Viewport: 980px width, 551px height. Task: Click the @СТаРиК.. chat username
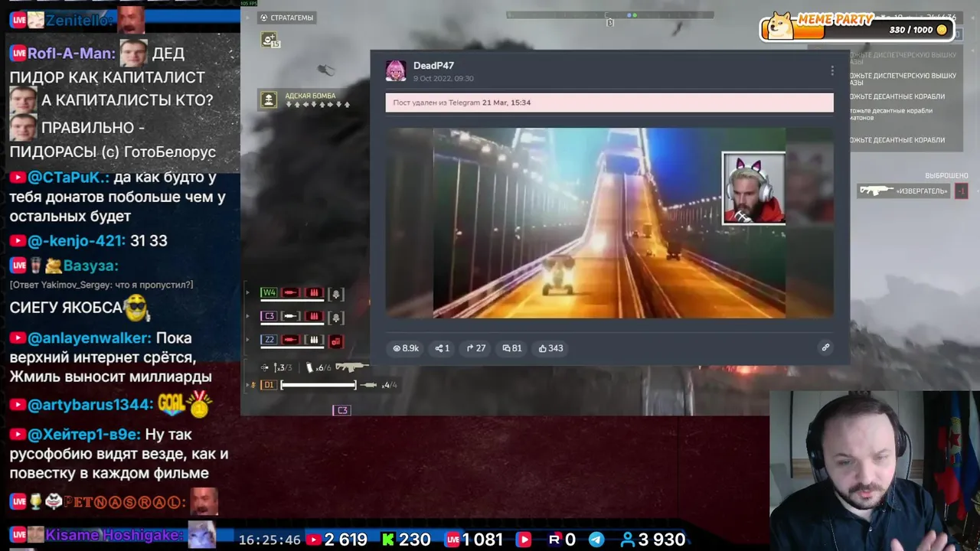point(69,178)
